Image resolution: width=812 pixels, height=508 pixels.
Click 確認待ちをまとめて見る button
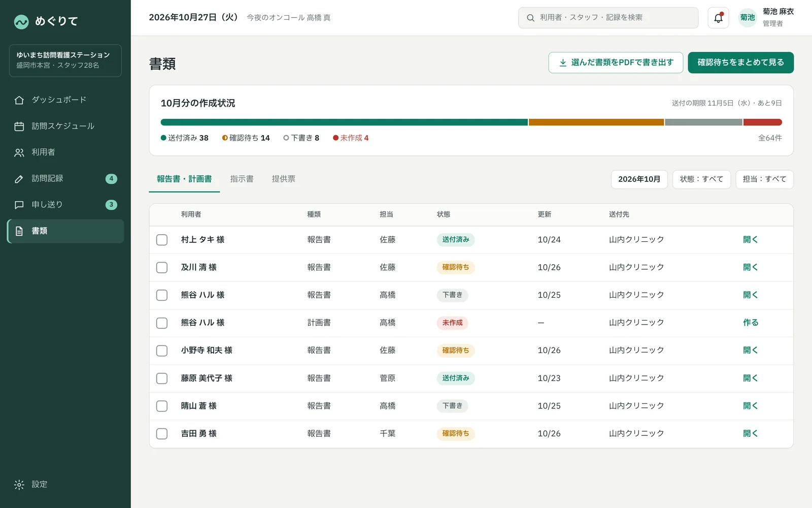coord(740,62)
